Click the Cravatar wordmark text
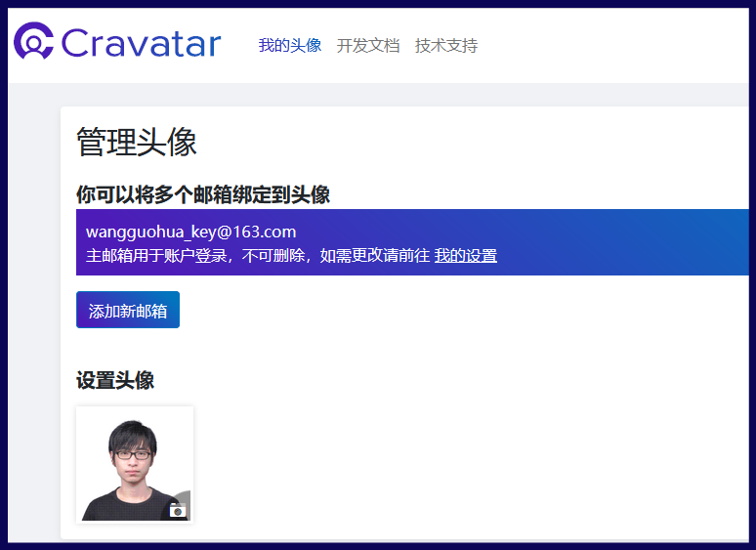 [x=141, y=44]
